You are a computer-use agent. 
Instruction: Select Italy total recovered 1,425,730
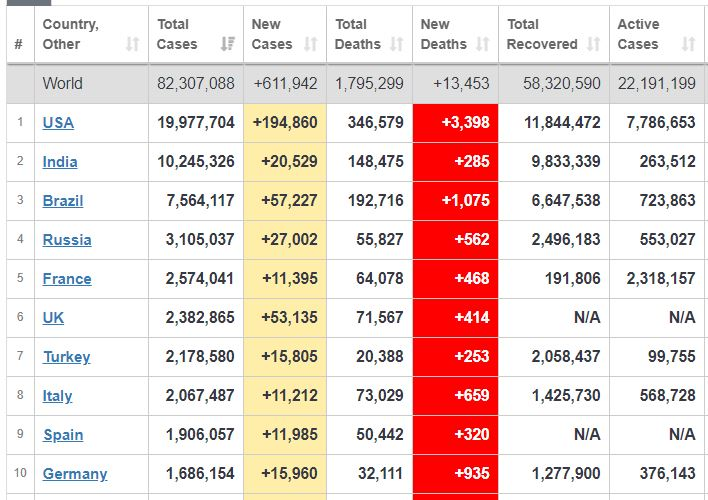(566, 395)
